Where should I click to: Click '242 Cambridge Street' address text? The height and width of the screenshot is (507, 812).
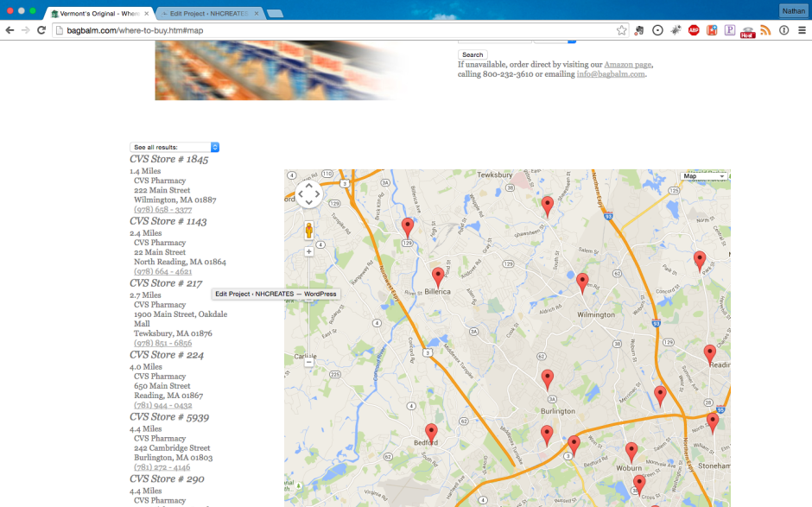point(173,448)
